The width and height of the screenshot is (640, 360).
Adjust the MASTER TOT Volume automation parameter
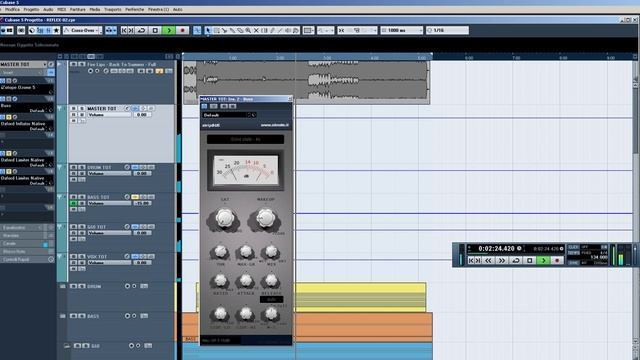pos(109,115)
